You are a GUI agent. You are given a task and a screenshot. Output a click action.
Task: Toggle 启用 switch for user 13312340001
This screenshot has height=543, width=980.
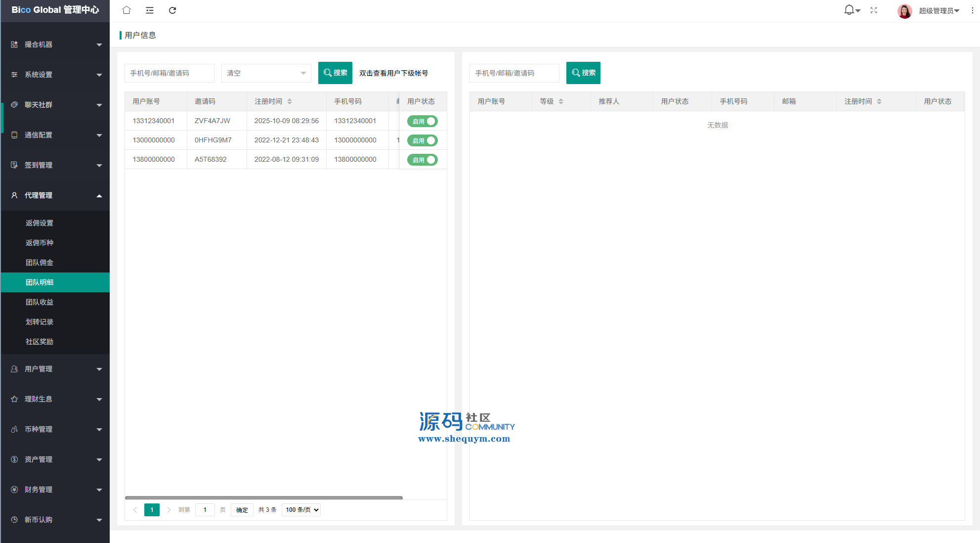(x=423, y=121)
